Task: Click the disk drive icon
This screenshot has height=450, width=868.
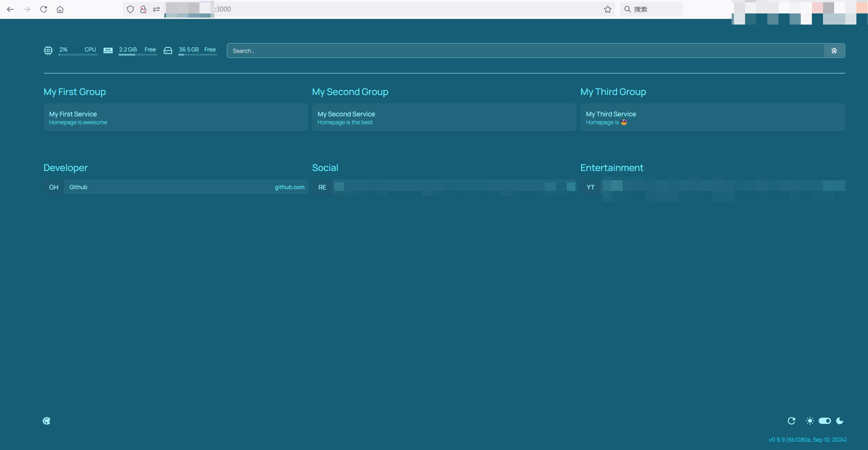Action: coord(168,51)
